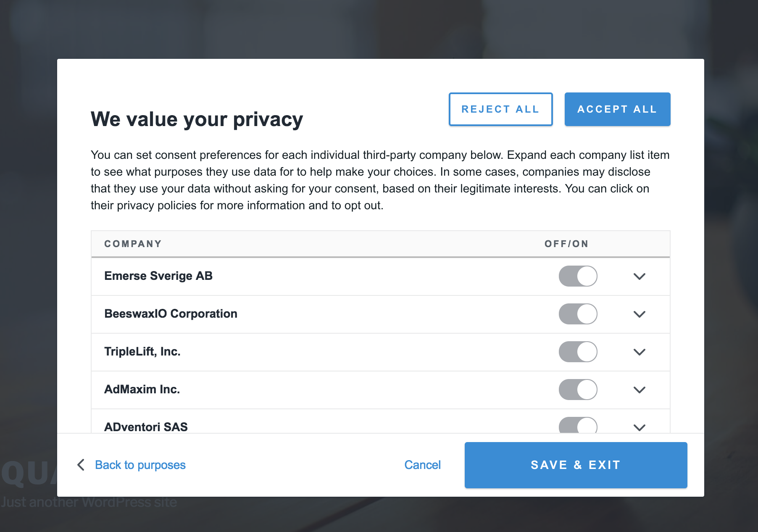Screen dimensions: 758x532
Task: Click Save & Exit
Action: [x=576, y=465]
